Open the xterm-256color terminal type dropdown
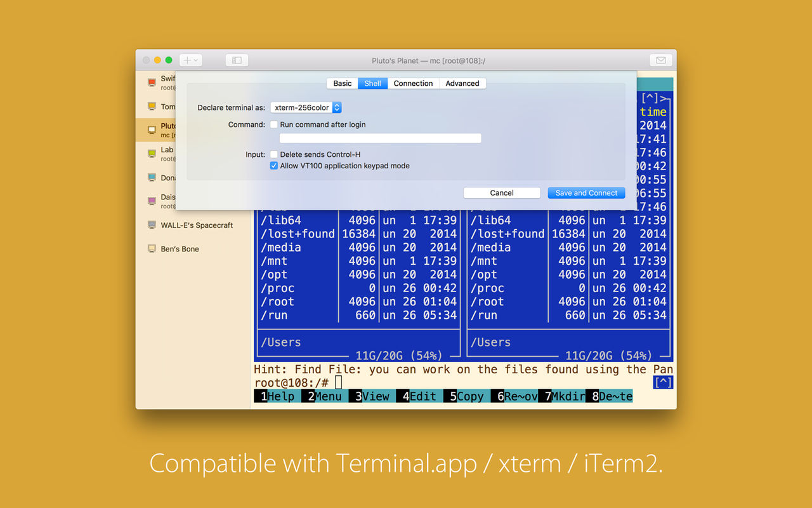Viewport: 812px width, 508px height. 306,108
